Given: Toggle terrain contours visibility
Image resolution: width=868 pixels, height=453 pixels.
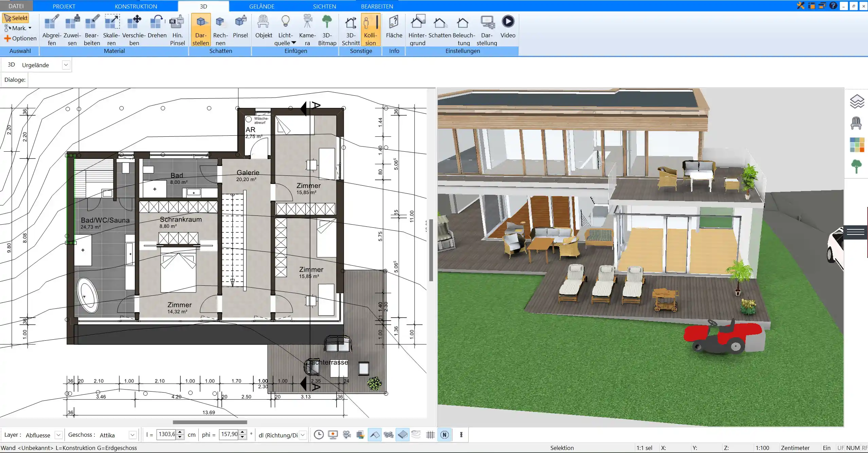Looking at the screenshot, I should click(416, 435).
